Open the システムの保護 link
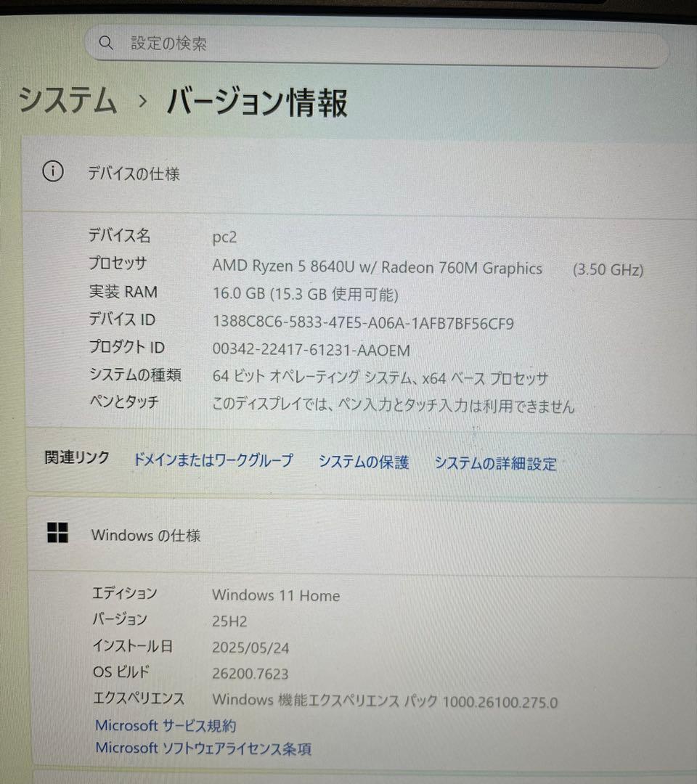This screenshot has height=784, width=697. 364,462
